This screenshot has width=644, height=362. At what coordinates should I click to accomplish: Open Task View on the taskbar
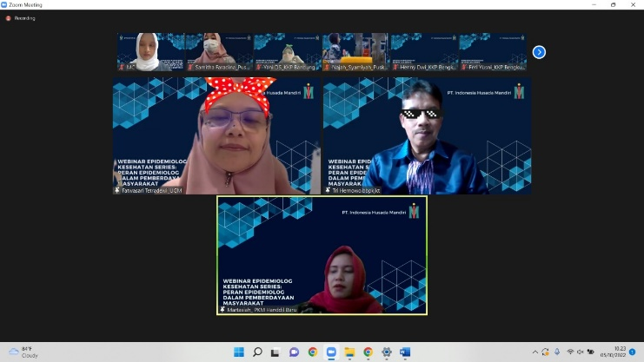pos(276,352)
